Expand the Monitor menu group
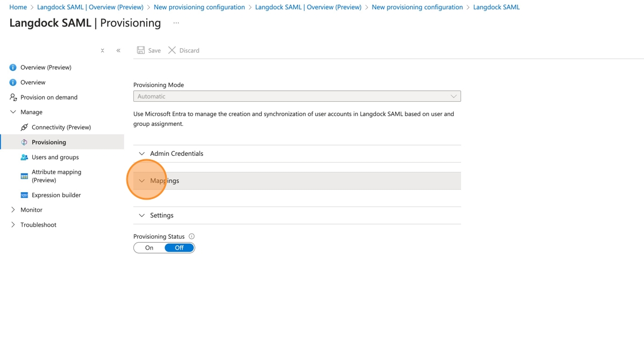 pyautogui.click(x=13, y=210)
